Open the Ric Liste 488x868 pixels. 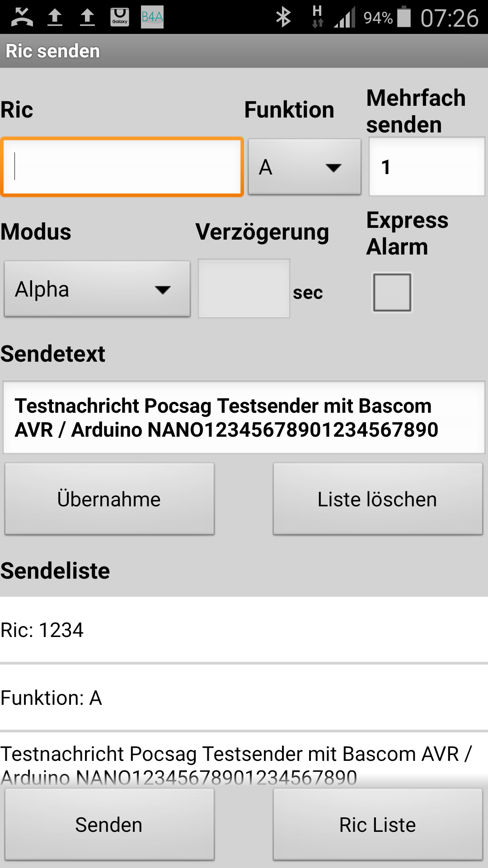[x=378, y=825]
